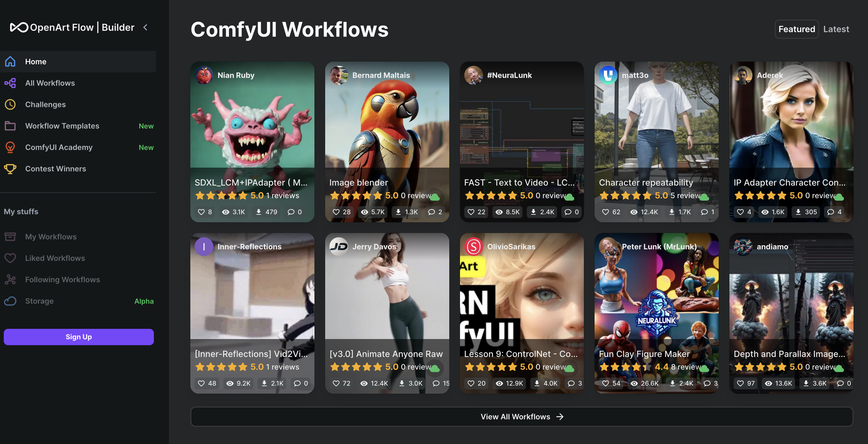Click the All Workflows node icon
Screen dimensions: 868x444
coord(10,83)
